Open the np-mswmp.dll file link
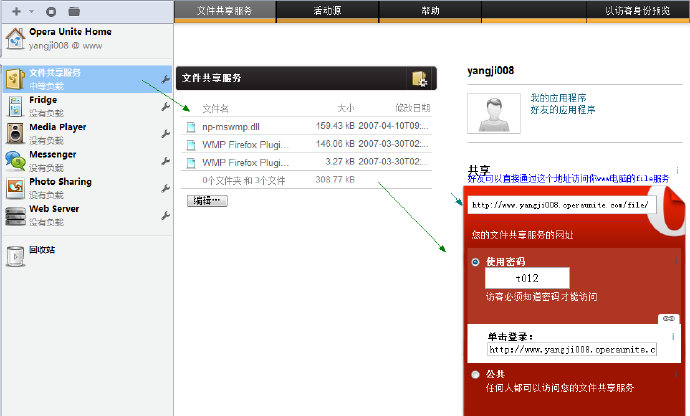The height and width of the screenshot is (416, 690). [231, 127]
